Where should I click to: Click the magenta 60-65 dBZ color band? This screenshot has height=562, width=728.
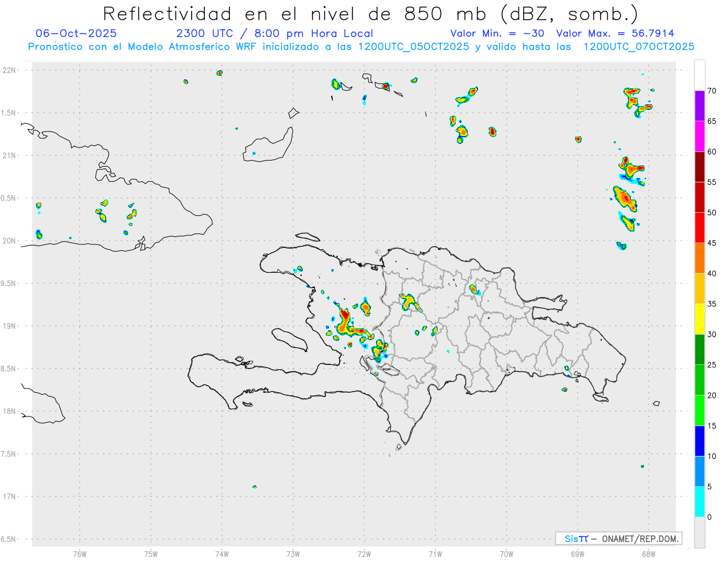(699, 136)
